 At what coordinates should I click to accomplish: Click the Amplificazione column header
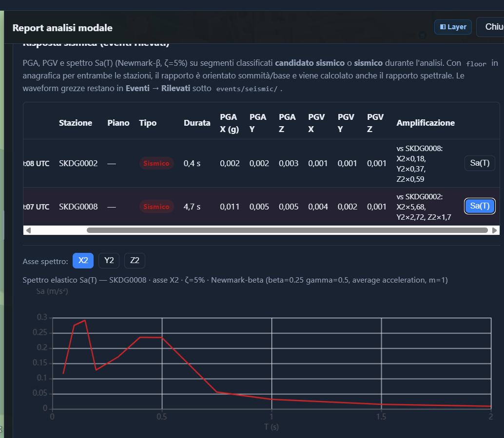click(426, 123)
